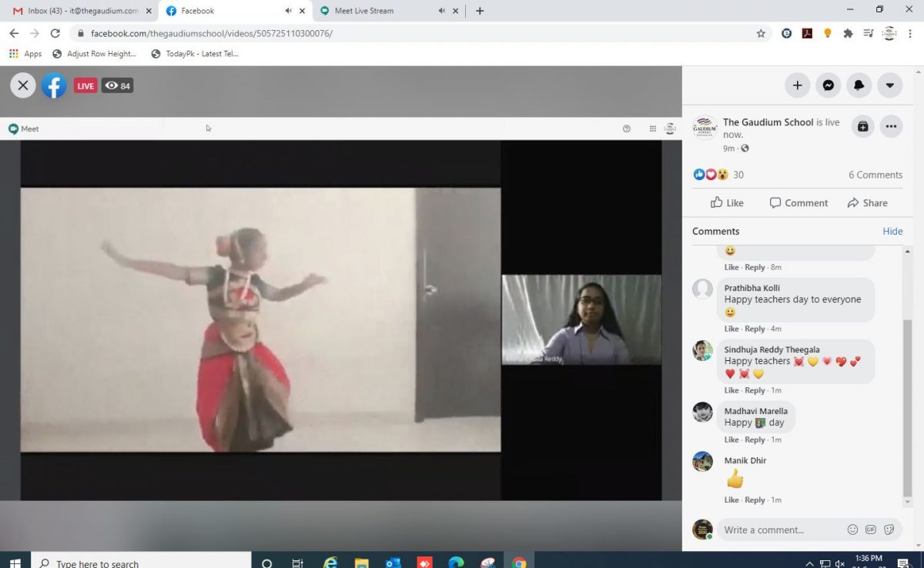Screen dimensions: 924x568
Task: Click the Share button
Action: (x=867, y=203)
